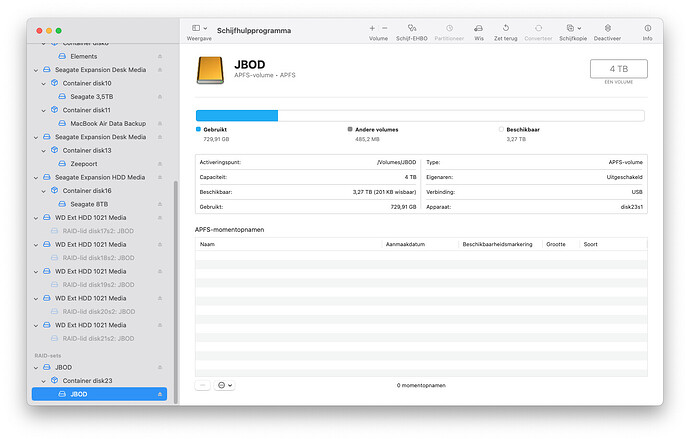
Task: Collapse the Seagate Expansion HDD Media group
Action: tap(35, 177)
